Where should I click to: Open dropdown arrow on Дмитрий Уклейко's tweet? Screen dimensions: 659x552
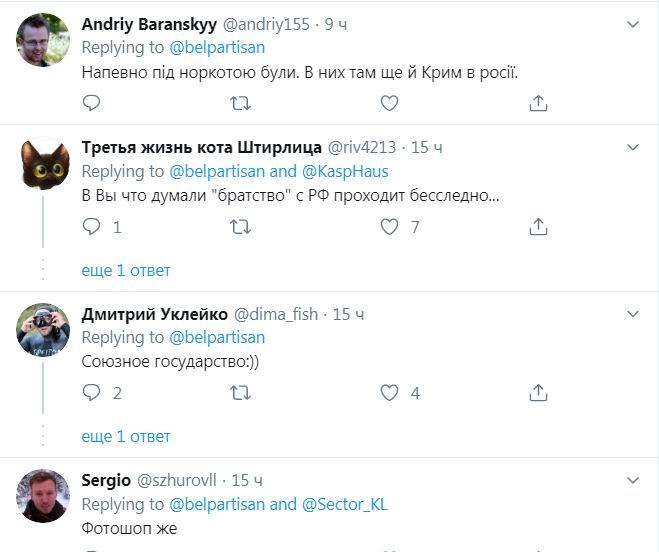tap(632, 313)
